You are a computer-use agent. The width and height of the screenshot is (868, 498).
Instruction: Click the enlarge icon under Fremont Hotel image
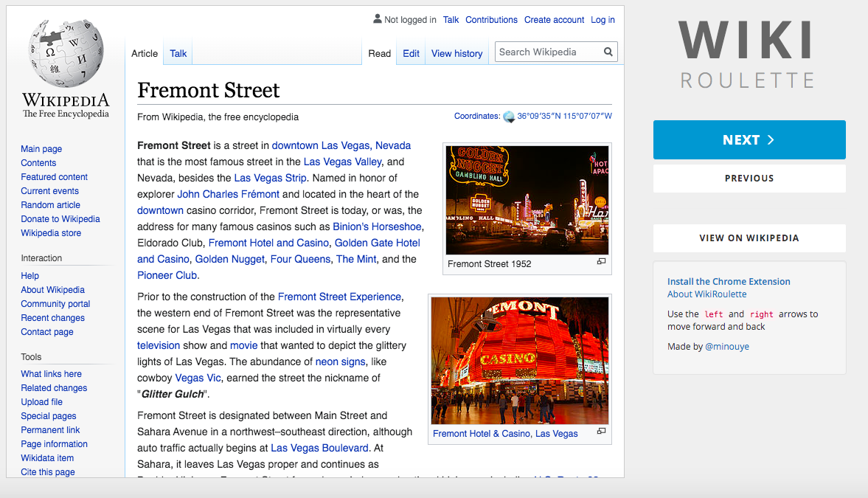click(601, 432)
